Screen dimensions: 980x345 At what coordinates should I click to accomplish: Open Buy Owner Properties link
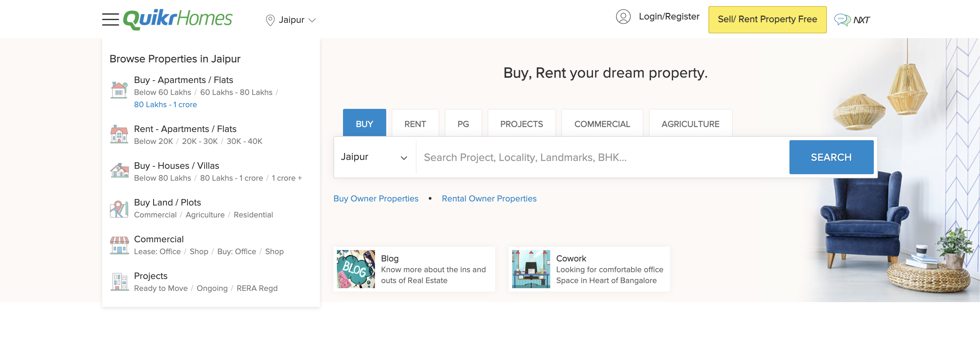coord(376,198)
